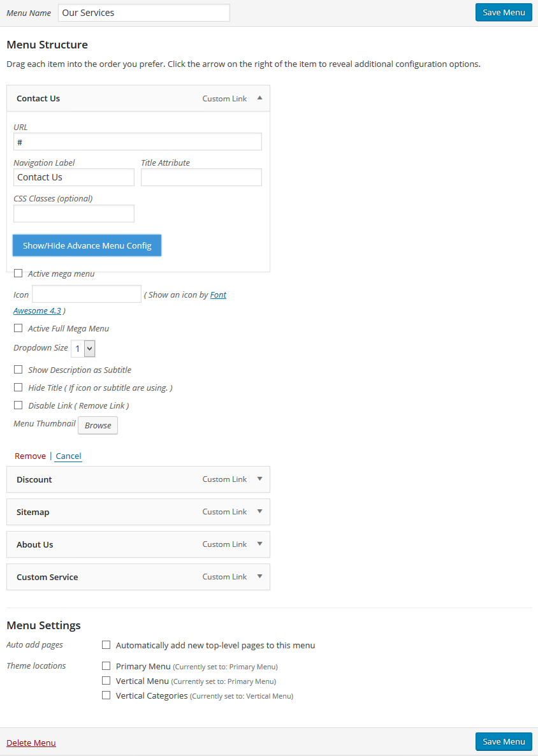Expand the About Us item arrow
The width and height of the screenshot is (538, 756).
click(x=260, y=544)
